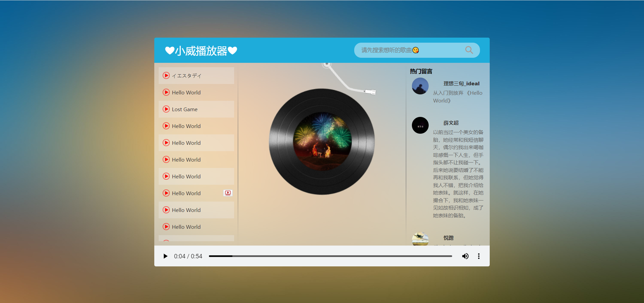Viewport: 644px width, 303px height.
Task: Click the play icon on the last Hello World entry
Action: (166, 226)
